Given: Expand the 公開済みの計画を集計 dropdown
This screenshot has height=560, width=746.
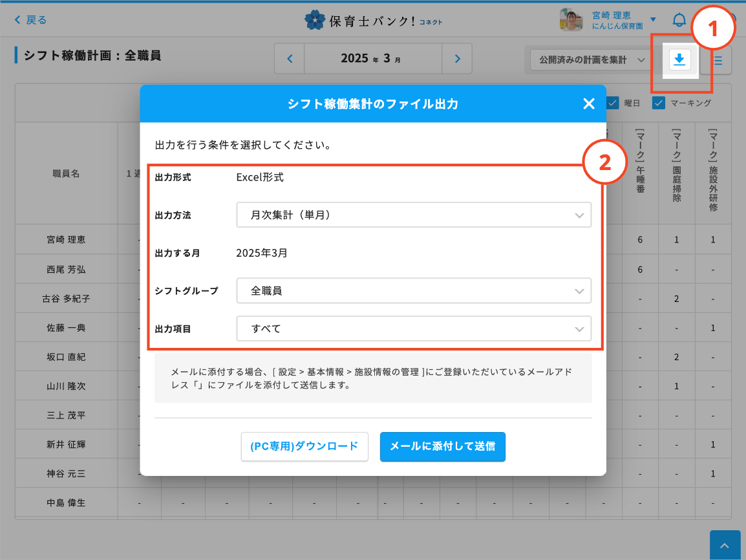Looking at the screenshot, I should pos(588,60).
